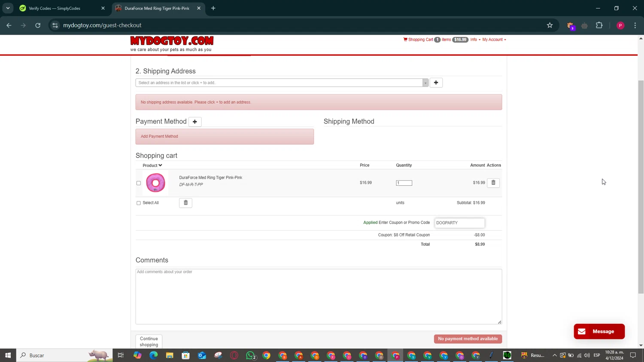Reload the checkout page

(38, 25)
